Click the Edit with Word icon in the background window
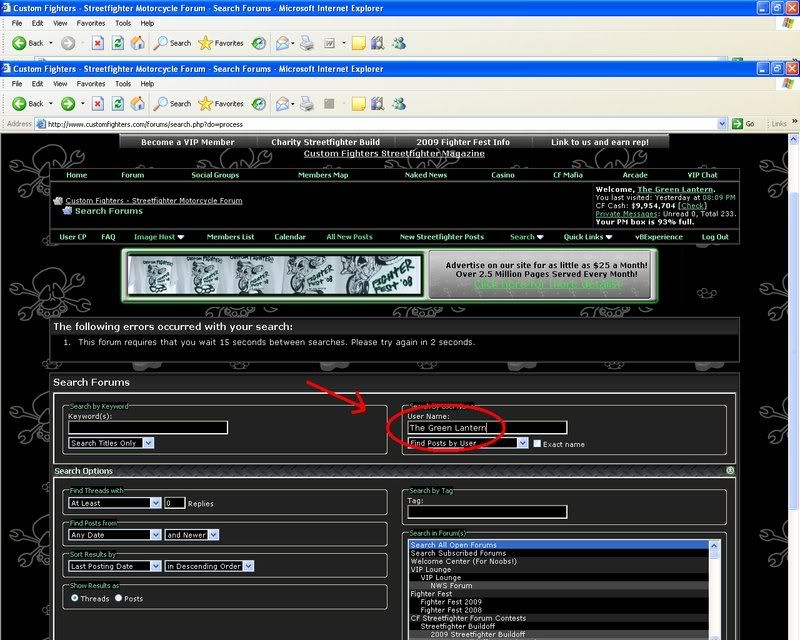The width and height of the screenshot is (800, 640). click(330, 43)
